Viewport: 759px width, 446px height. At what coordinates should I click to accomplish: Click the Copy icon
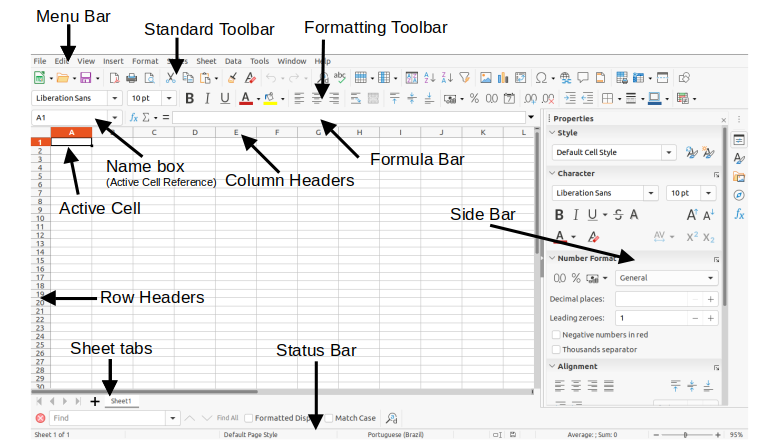pos(188,78)
